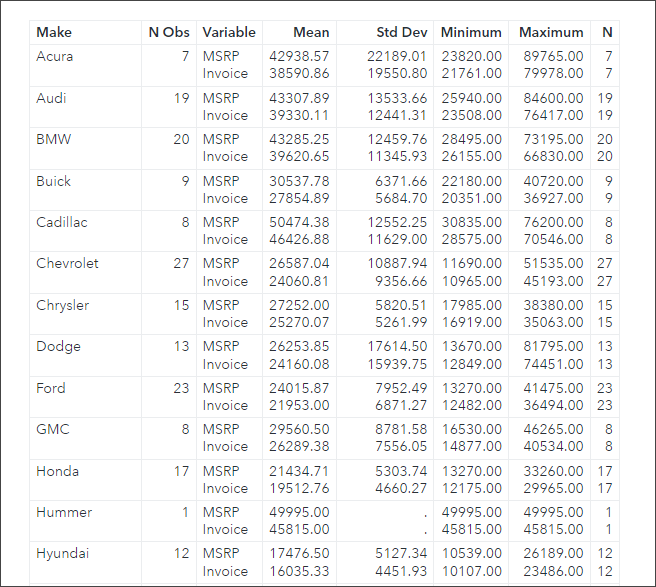Select the Audi make cell
The height and width of the screenshot is (587, 656).
click(52, 98)
